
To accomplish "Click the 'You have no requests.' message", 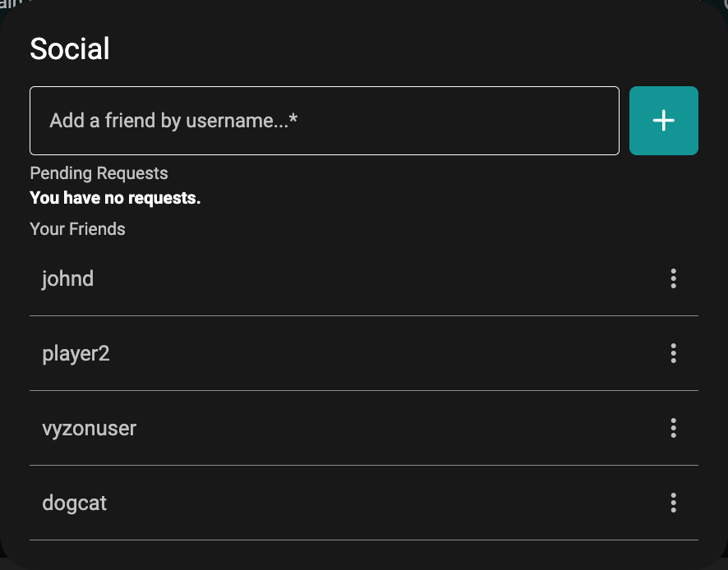I will click(115, 198).
